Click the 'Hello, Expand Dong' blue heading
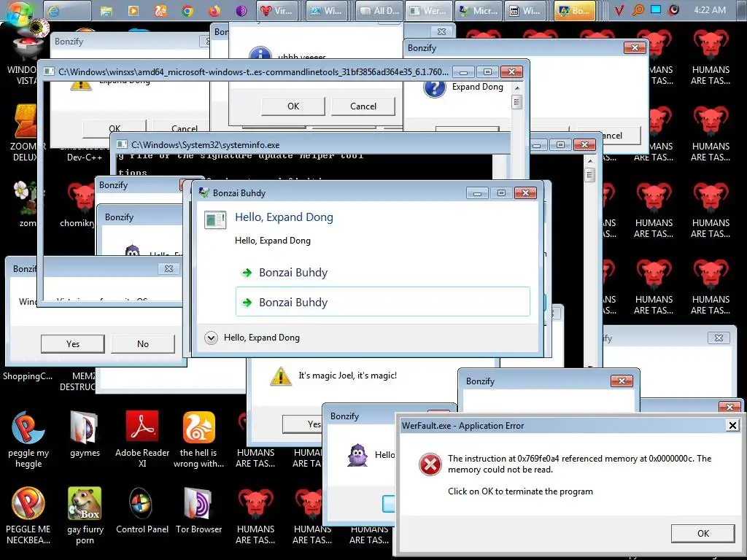Viewport: 747px width, 560px height. pos(284,217)
